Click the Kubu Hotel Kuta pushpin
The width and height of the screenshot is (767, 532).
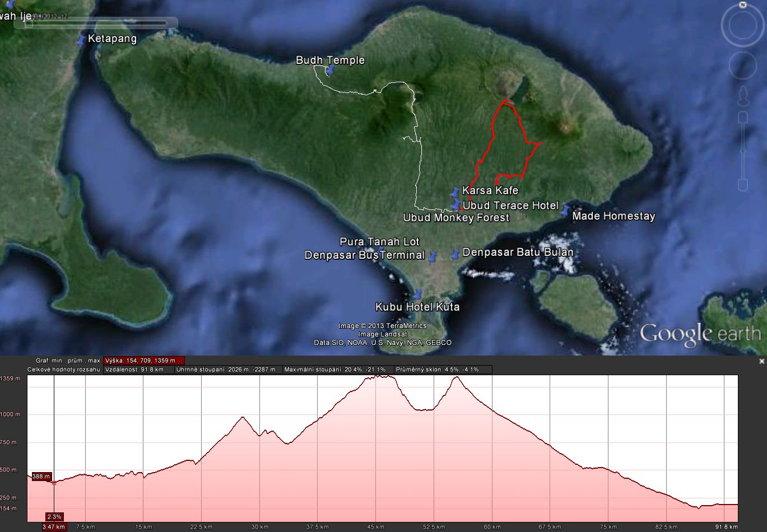[x=417, y=294]
